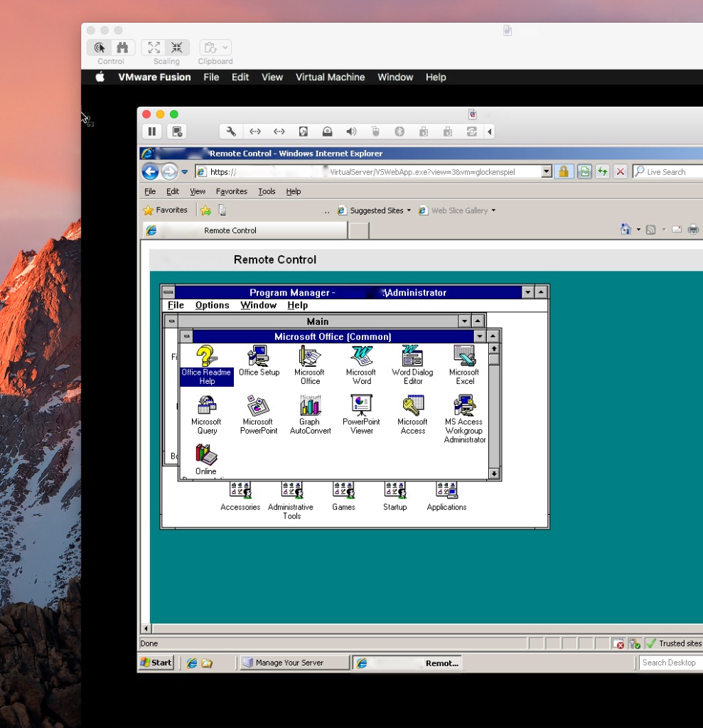Open the Office Setup icon
The height and width of the screenshot is (728, 703).
pyautogui.click(x=259, y=356)
